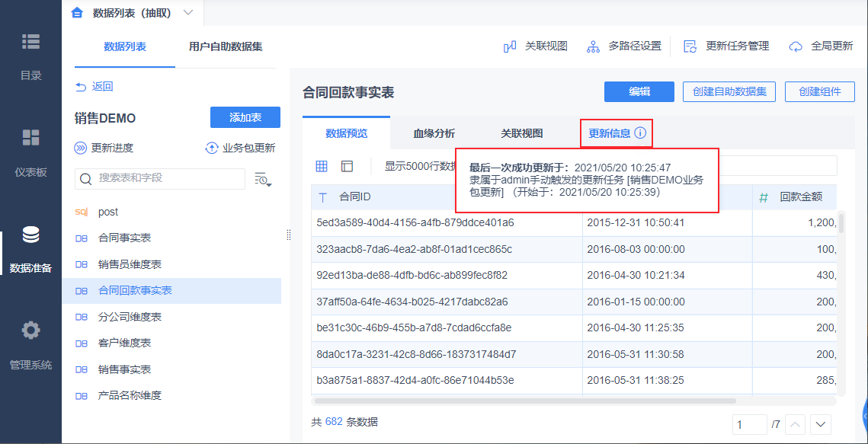
Task: Click the 返回 back link
Action: (94, 87)
